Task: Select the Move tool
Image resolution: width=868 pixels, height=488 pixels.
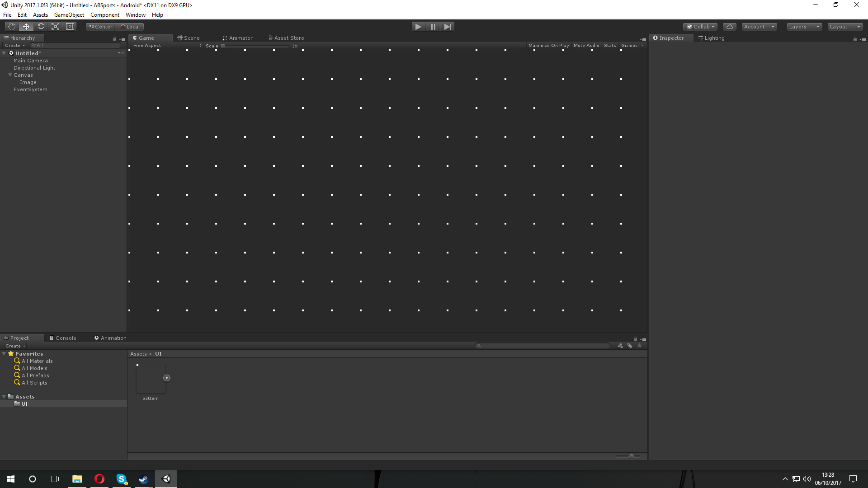Action: coord(26,27)
